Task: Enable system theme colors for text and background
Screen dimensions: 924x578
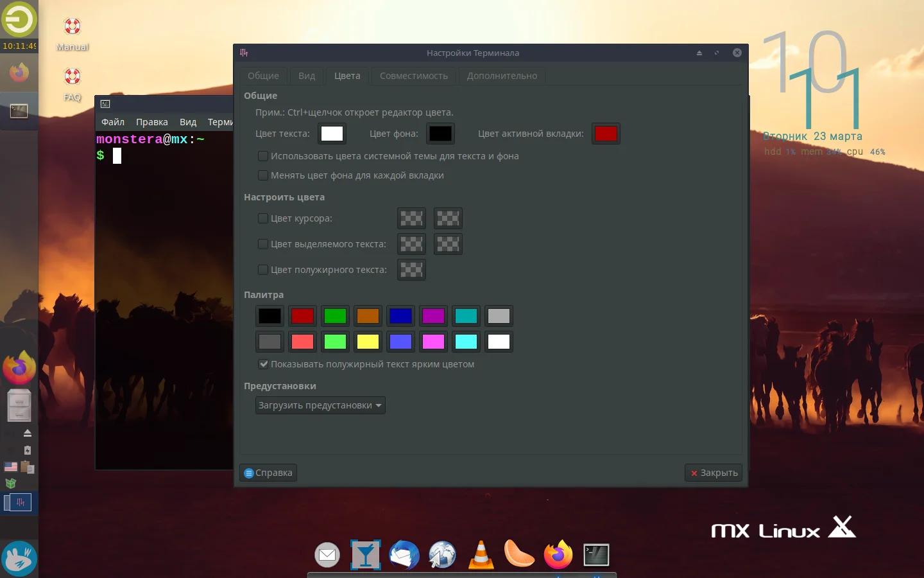Action: click(x=263, y=156)
